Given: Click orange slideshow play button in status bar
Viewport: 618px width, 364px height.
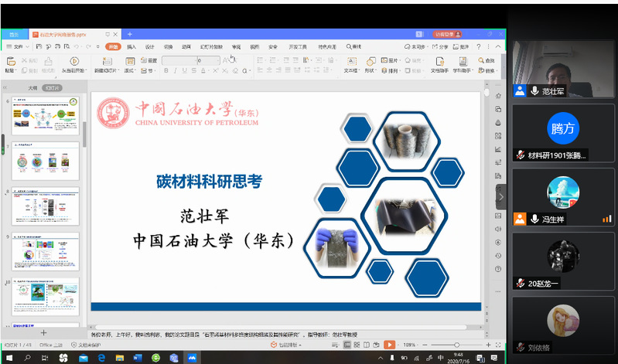Looking at the screenshot, I should click(389, 345).
